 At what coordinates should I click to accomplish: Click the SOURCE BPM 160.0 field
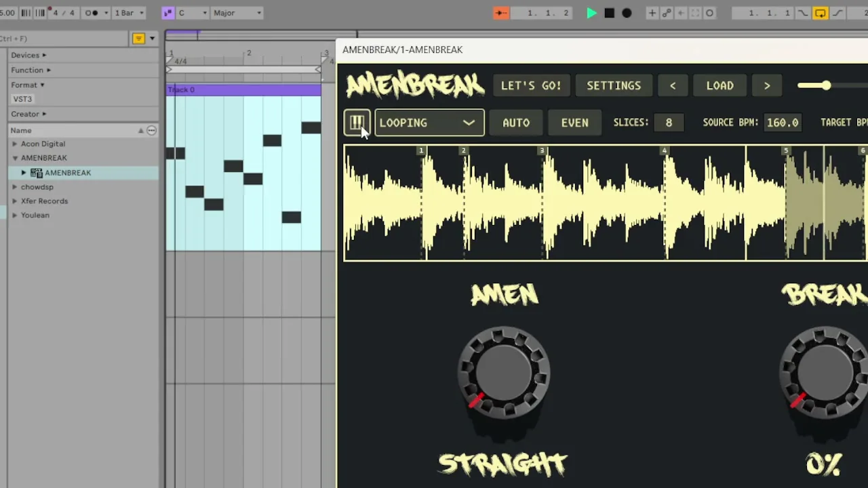(783, 123)
